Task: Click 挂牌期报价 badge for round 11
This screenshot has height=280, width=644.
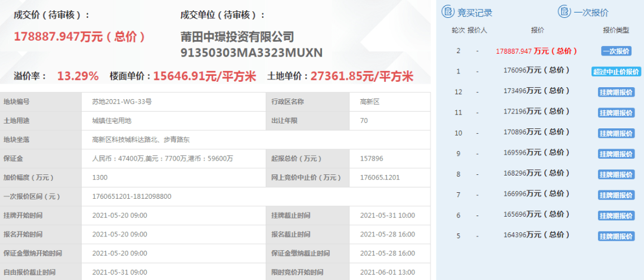Action: pyautogui.click(x=615, y=113)
